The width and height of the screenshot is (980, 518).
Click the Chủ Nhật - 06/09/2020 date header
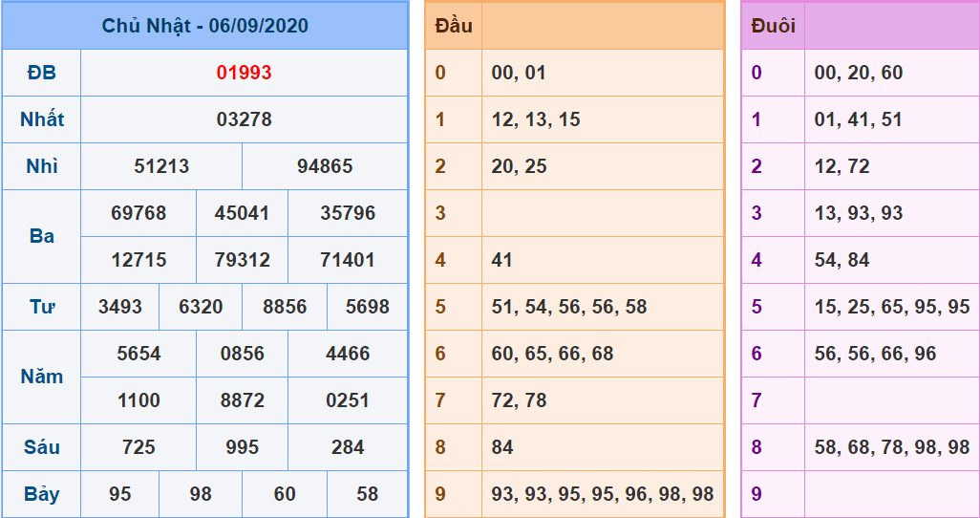[204, 26]
